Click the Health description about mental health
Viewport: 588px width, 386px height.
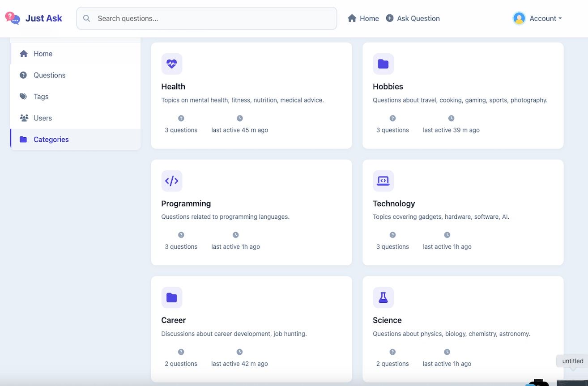[x=243, y=100]
